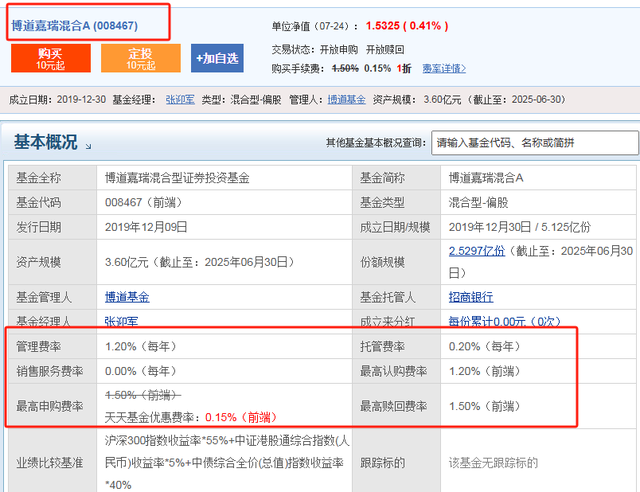This screenshot has height=492, width=640.
Task: Open 招商银行 custodian link
Action: click(x=471, y=297)
